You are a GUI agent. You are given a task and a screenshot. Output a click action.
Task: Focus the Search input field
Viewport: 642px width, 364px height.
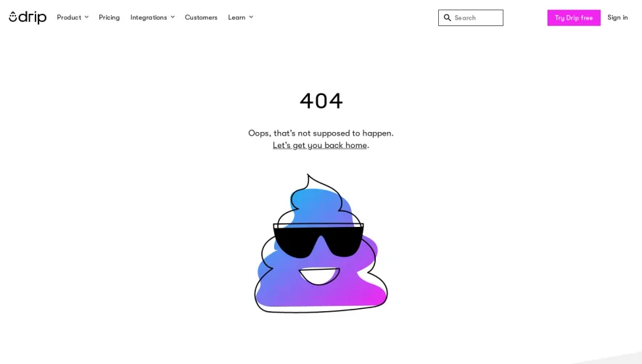click(471, 17)
